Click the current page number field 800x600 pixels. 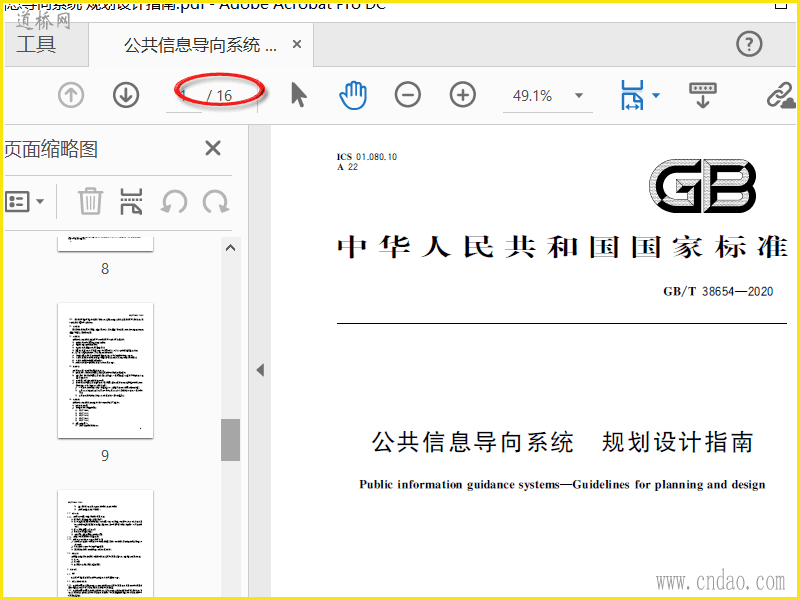184,95
